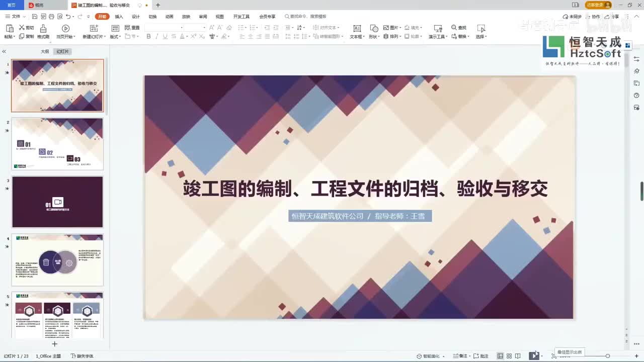Switch to reading view book icon

518,356
